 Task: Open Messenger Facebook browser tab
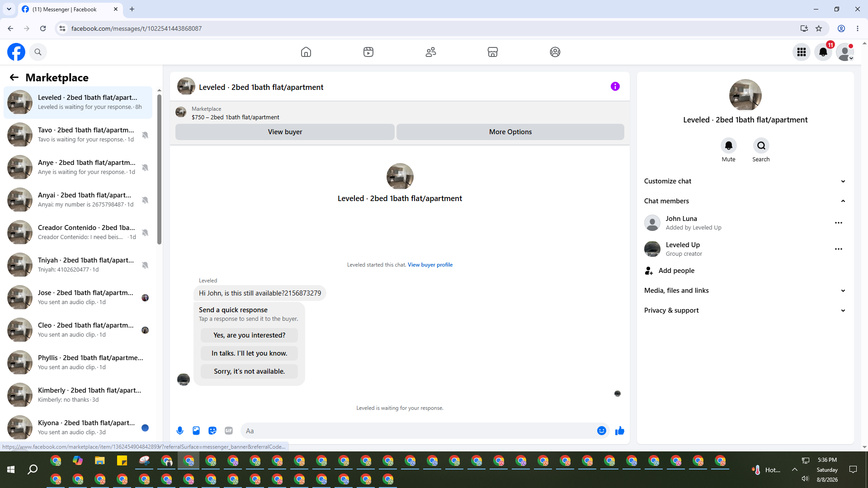point(70,9)
